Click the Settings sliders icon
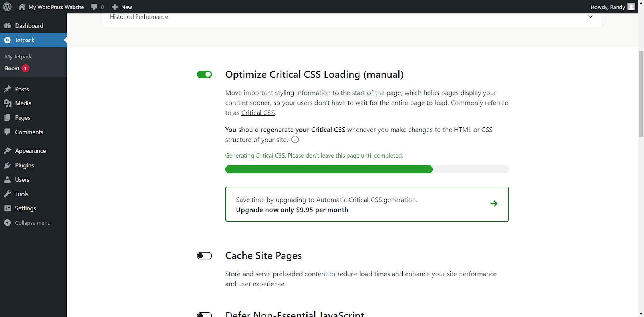 tap(8, 208)
